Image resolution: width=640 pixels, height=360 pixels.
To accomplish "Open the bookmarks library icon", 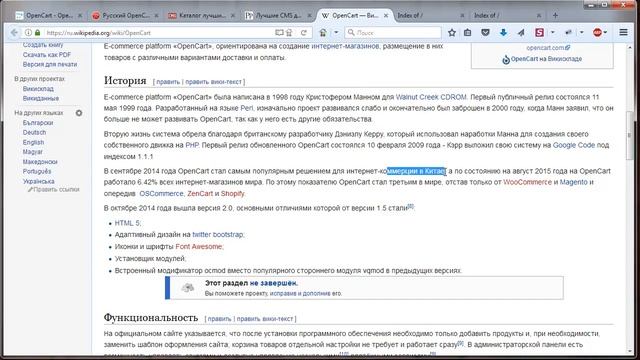I will [x=468, y=33].
